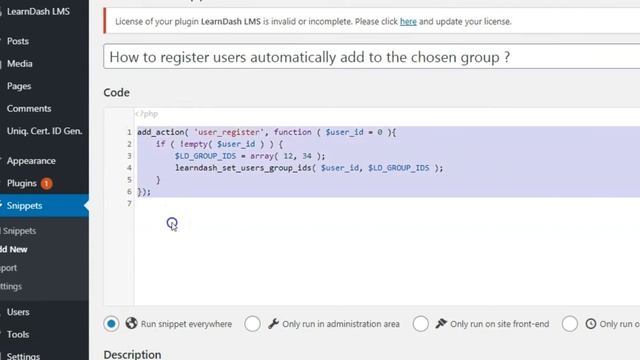Image resolution: width=640 pixels, height=360 pixels.
Task: Click the $LD_GROUP_IDS = array line
Action: pyautogui.click(x=250, y=156)
